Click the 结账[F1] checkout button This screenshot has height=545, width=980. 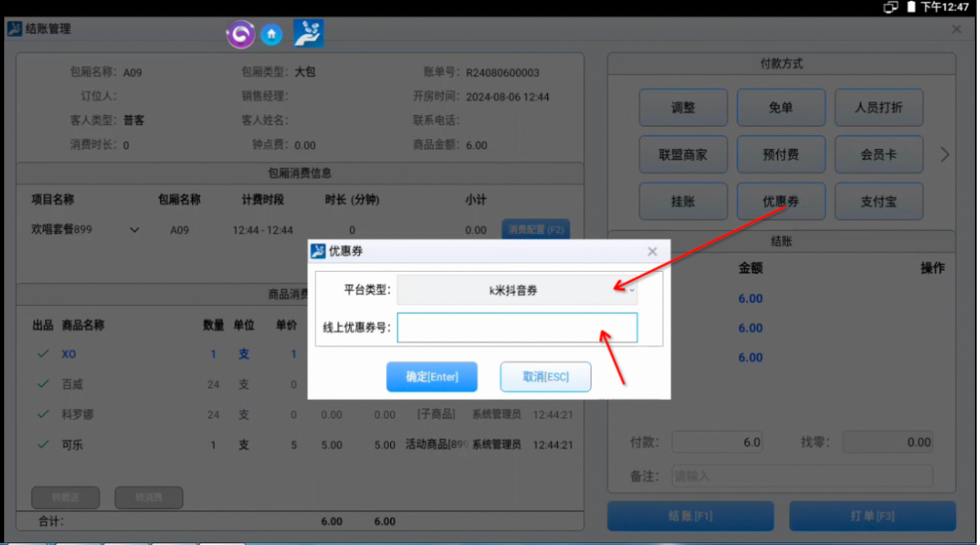(690, 516)
